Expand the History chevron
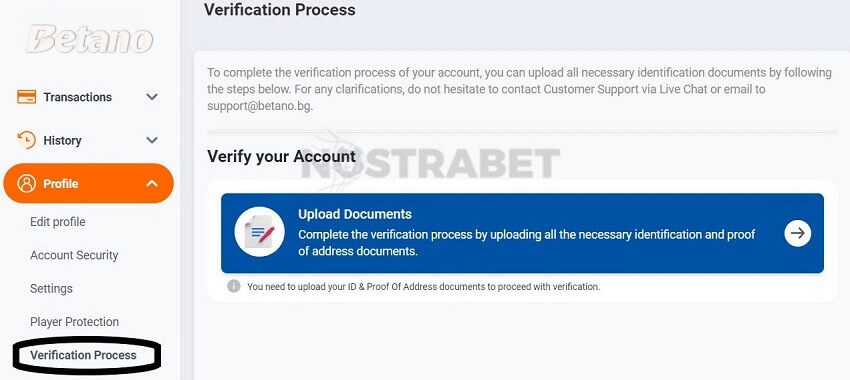The height and width of the screenshot is (380, 850). pyautogui.click(x=152, y=140)
